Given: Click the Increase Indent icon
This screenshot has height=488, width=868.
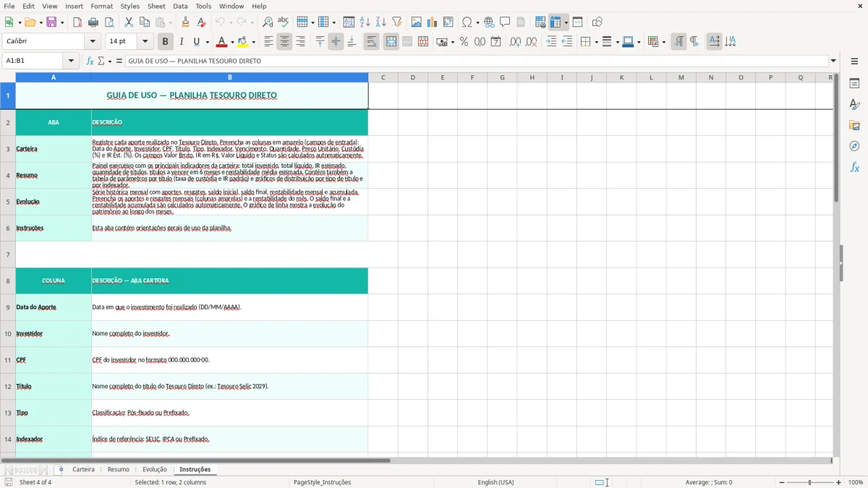Looking at the screenshot, I should [x=551, y=42].
